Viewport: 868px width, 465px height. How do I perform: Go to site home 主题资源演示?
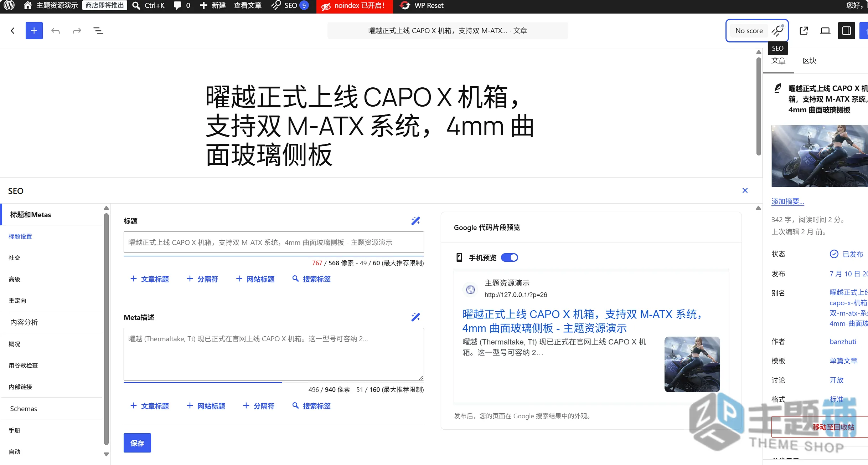pos(51,5)
